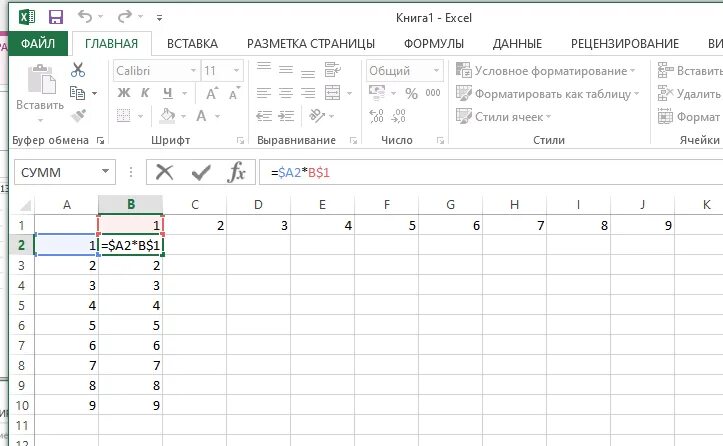The image size is (723, 446).
Task: Toggle italic К formatting
Action: tap(145, 93)
